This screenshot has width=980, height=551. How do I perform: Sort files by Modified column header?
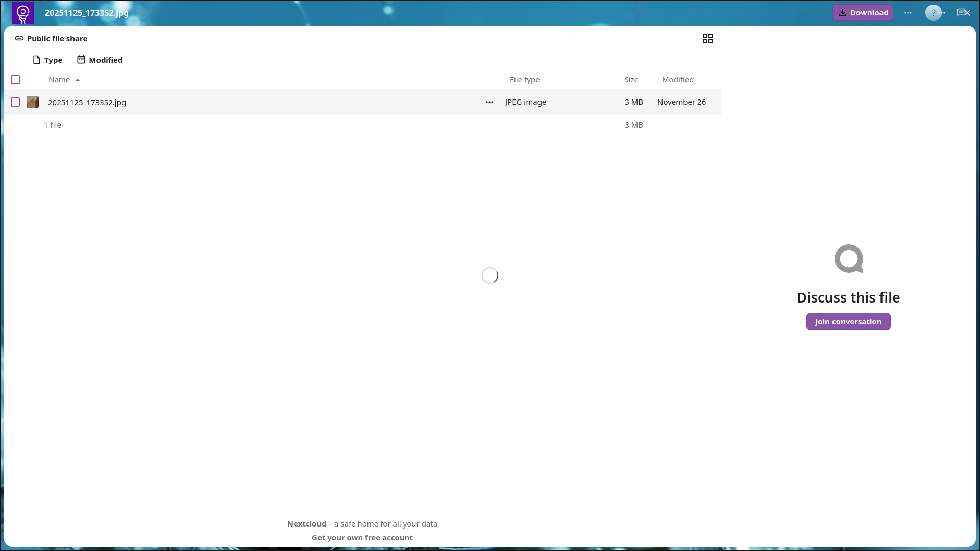click(x=677, y=80)
